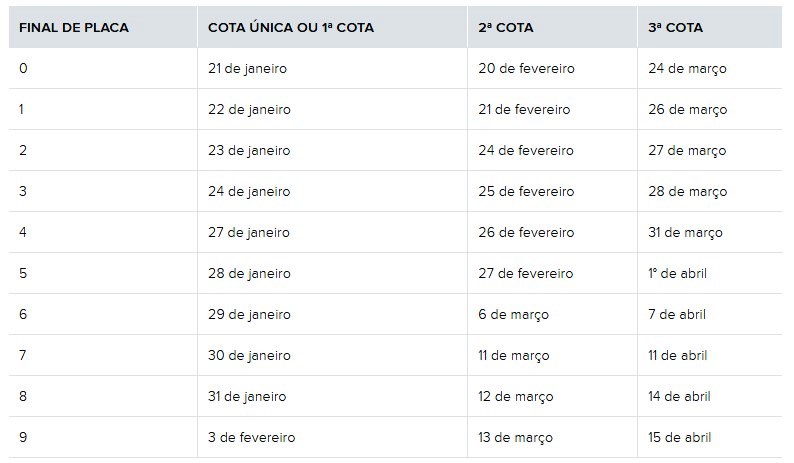Select the 12 de março cell
The image size is (794, 463).
(517, 397)
